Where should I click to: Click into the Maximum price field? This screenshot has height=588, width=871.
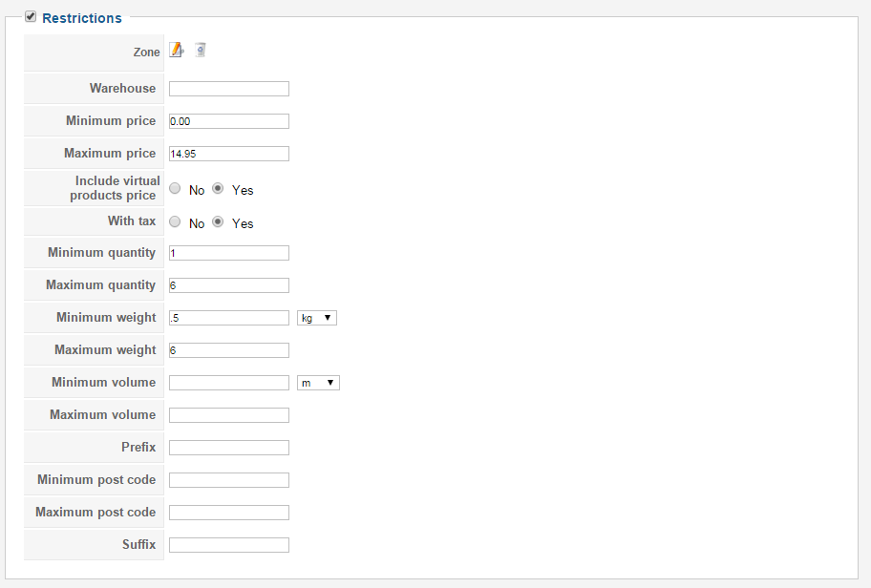pos(229,154)
